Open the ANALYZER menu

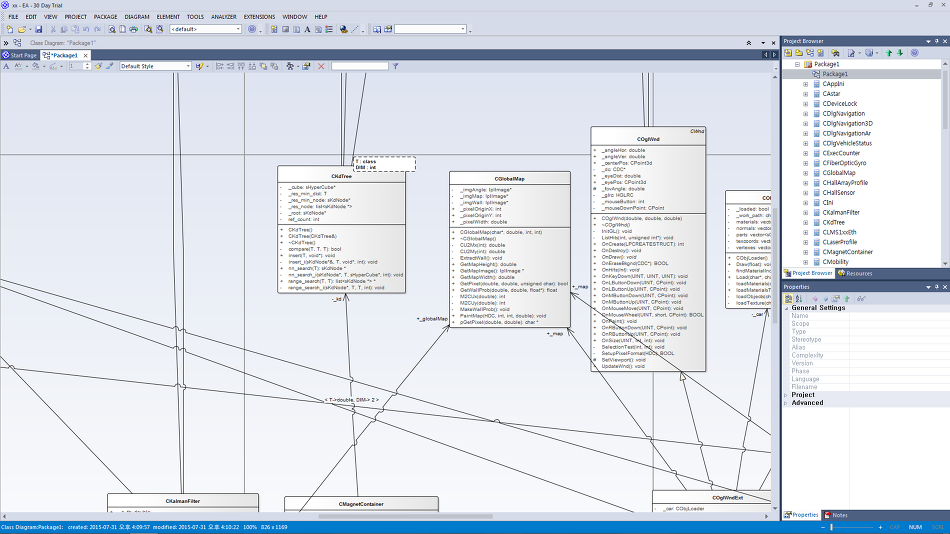click(224, 17)
